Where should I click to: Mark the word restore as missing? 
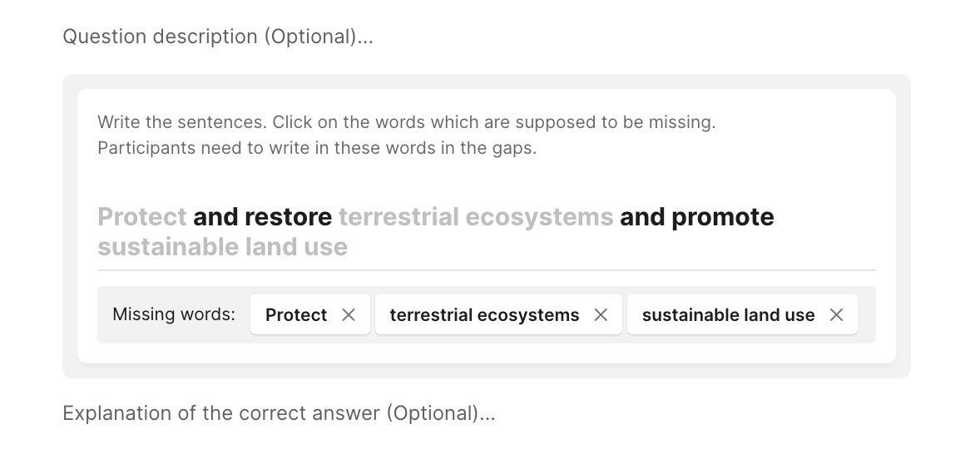(x=288, y=217)
